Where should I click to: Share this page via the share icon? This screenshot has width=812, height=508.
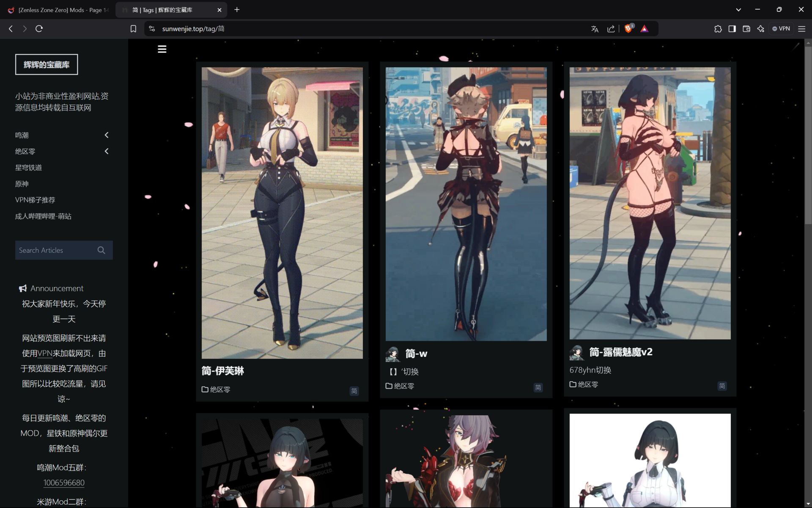(x=611, y=29)
